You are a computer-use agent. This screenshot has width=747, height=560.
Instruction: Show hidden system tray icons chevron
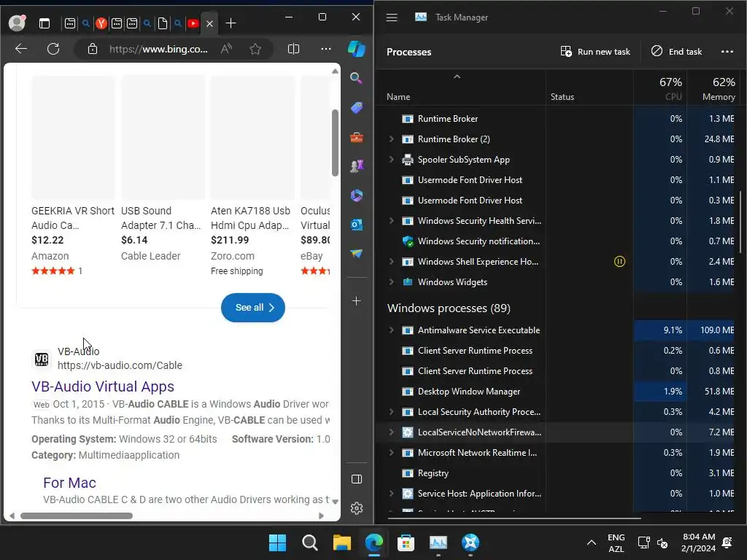tap(591, 542)
